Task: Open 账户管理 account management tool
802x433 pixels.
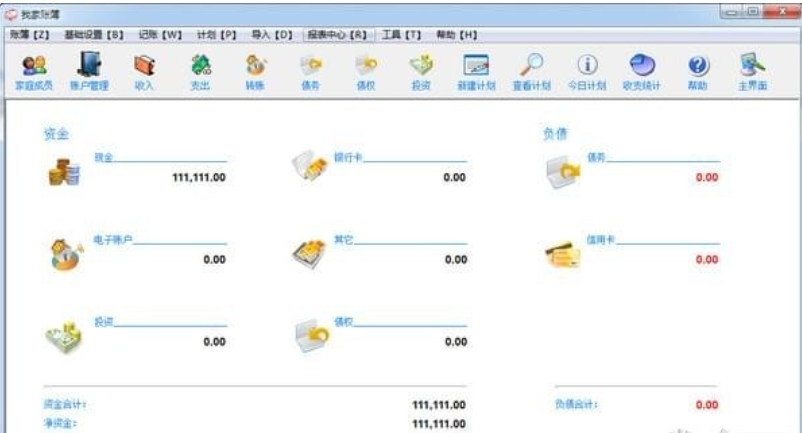Action: coord(89,72)
